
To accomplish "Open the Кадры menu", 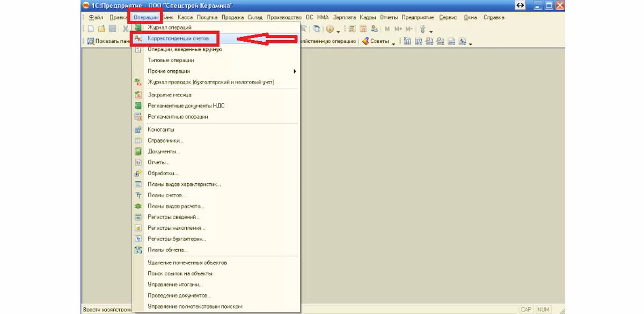I will coord(368,17).
